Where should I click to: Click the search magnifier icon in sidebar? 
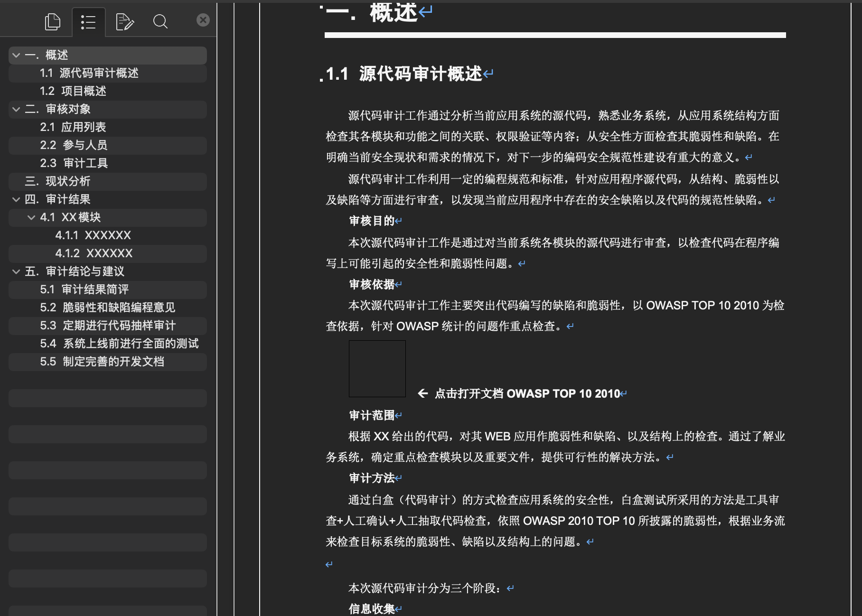(x=160, y=22)
